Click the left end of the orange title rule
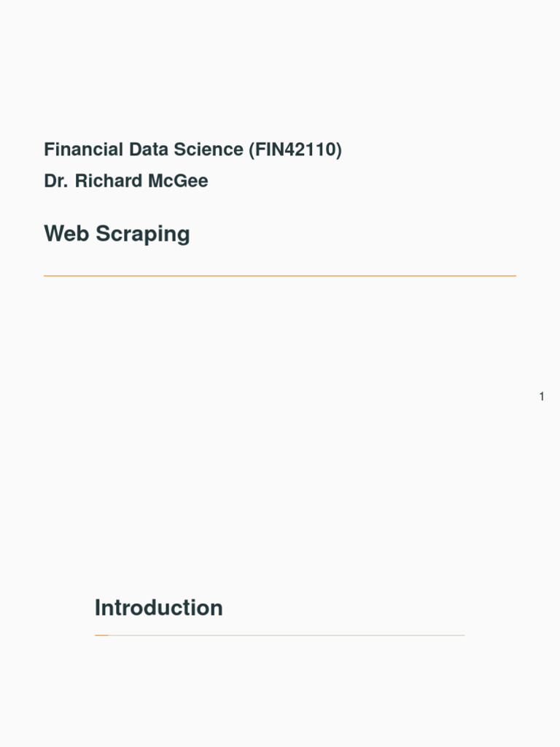560x747 pixels. [x=46, y=276]
